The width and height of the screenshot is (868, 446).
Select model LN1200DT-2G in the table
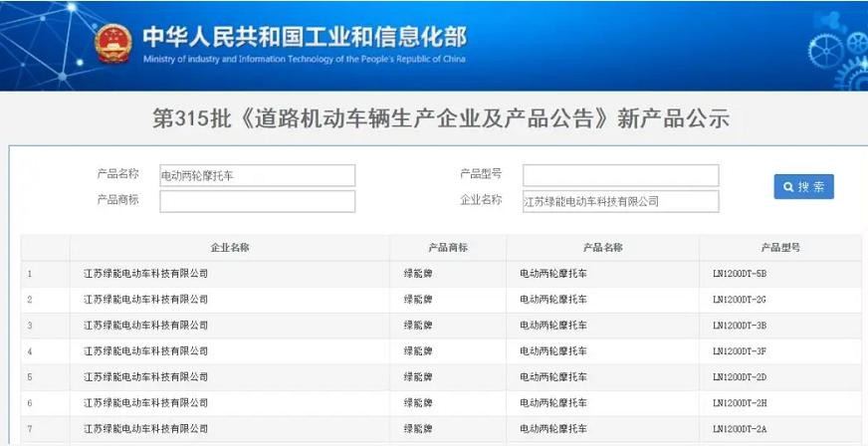(x=740, y=300)
